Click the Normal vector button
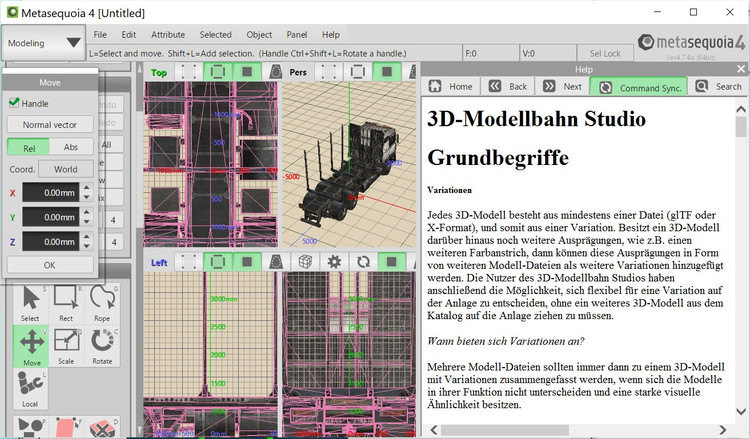 [x=50, y=124]
